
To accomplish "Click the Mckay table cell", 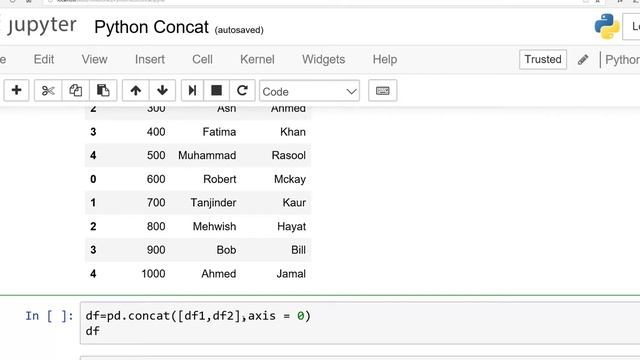I will click(x=290, y=179).
